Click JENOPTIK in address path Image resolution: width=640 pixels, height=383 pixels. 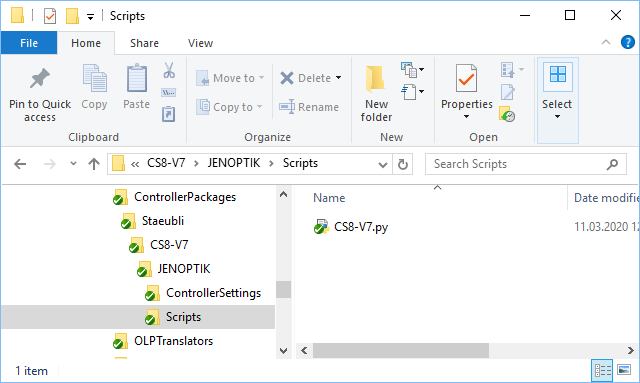(234, 163)
